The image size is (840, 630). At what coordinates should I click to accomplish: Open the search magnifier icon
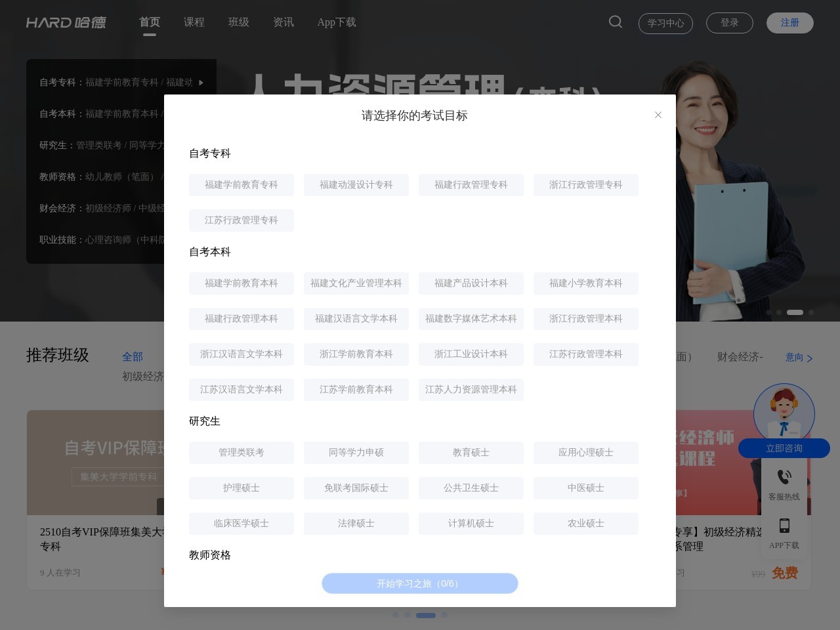click(x=616, y=22)
